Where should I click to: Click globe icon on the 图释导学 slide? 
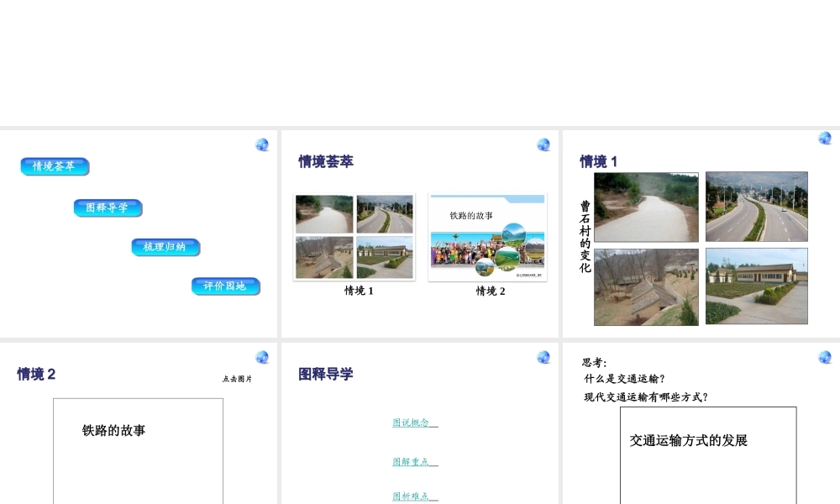tap(543, 357)
